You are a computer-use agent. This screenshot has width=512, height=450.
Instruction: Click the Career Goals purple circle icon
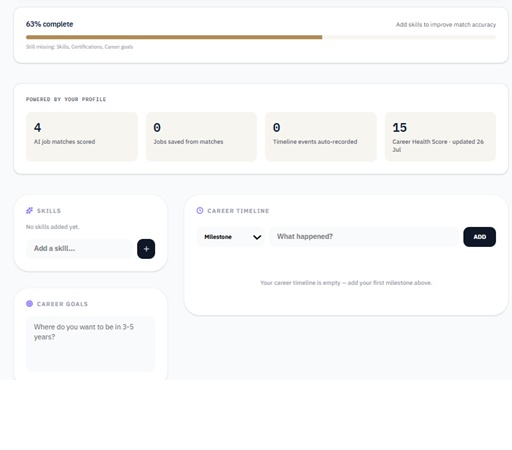point(29,304)
